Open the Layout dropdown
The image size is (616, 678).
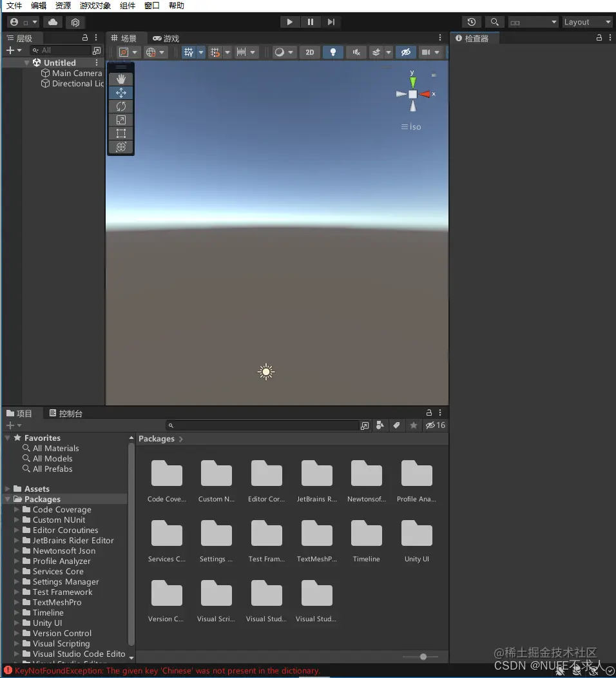(587, 22)
